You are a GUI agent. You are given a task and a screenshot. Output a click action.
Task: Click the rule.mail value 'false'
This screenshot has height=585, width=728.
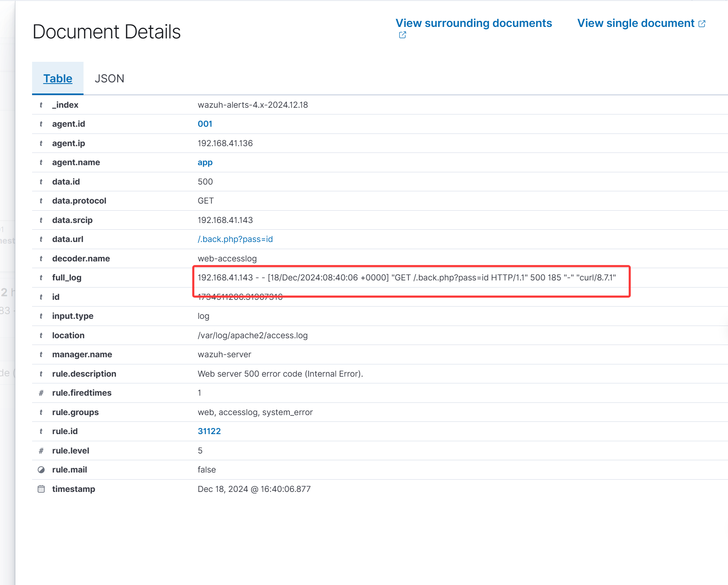tap(207, 470)
